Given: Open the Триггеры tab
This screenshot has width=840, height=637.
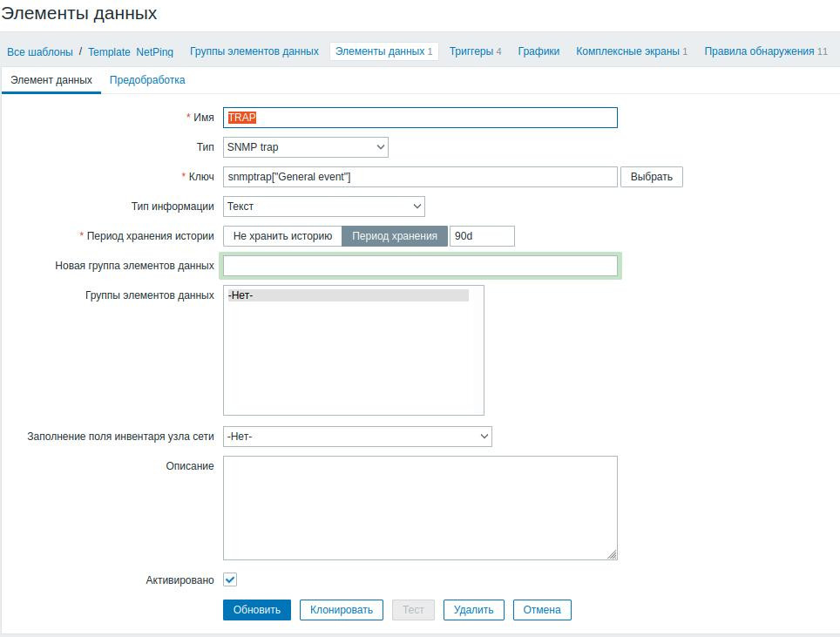Looking at the screenshot, I should pyautogui.click(x=475, y=51).
